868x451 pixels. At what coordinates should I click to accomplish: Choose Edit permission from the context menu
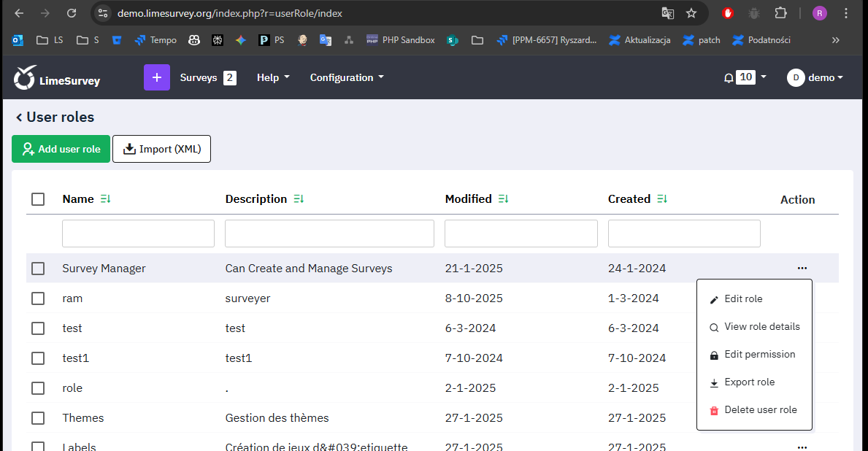click(x=759, y=355)
